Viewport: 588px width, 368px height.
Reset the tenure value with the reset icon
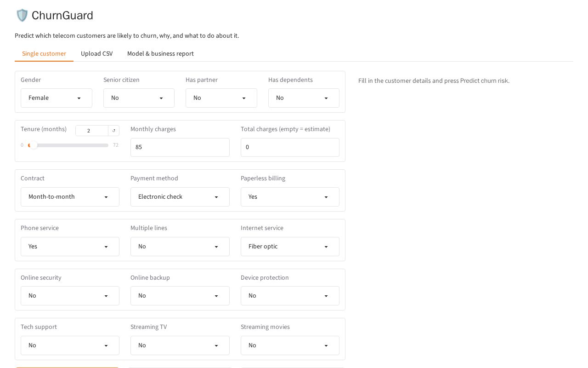[x=114, y=131]
